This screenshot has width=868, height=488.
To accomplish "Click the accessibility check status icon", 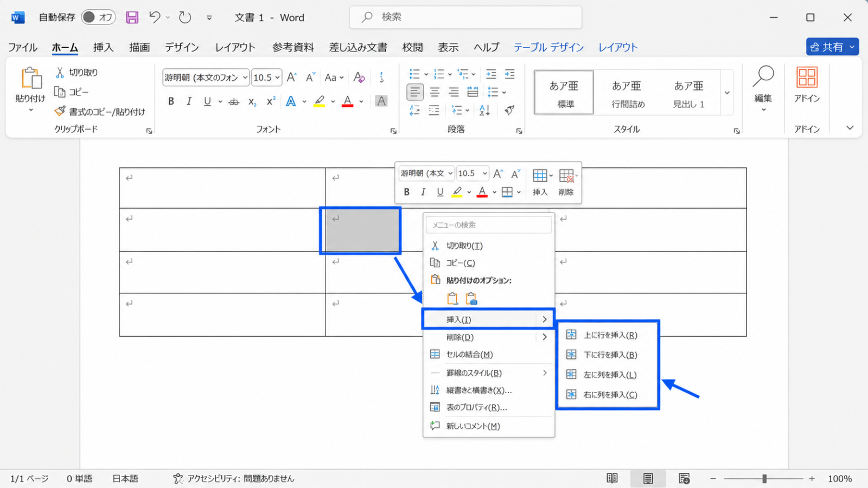I will [x=178, y=478].
